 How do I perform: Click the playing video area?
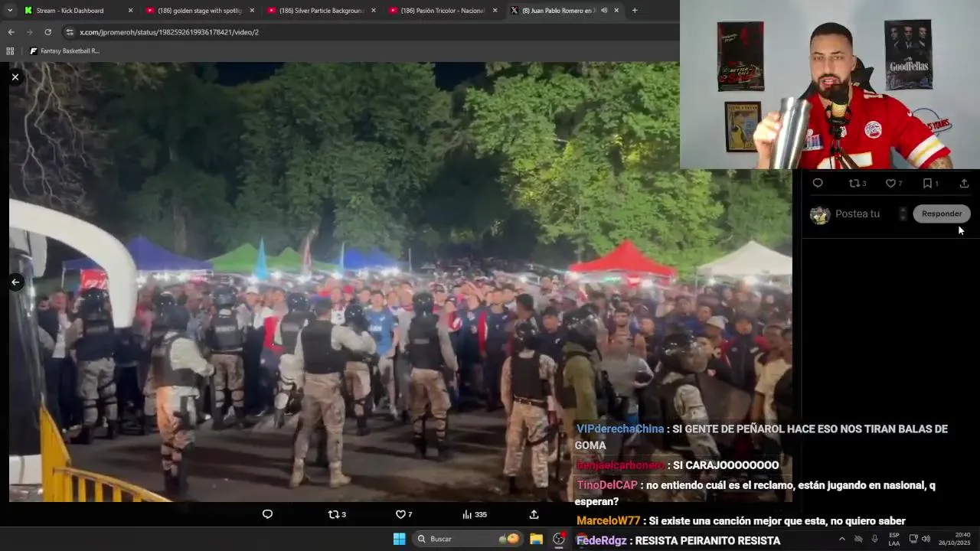[400, 282]
